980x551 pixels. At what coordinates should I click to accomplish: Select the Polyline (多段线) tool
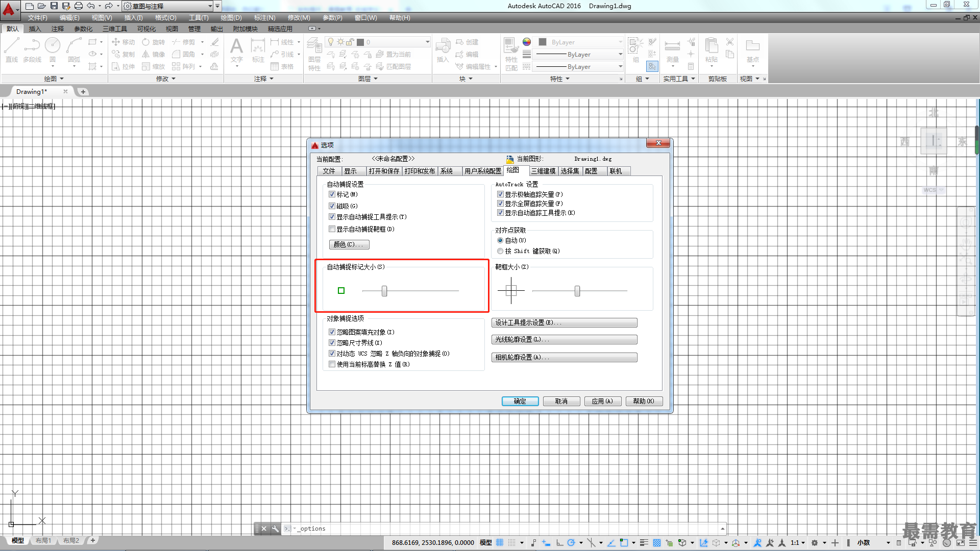[x=32, y=50]
